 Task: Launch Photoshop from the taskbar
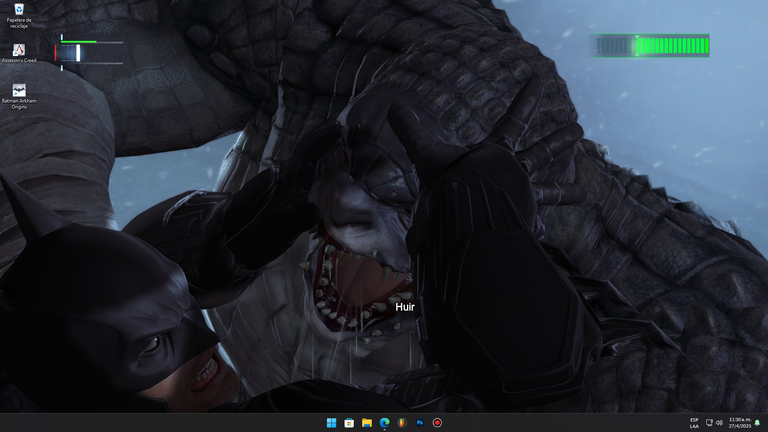tap(420, 423)
